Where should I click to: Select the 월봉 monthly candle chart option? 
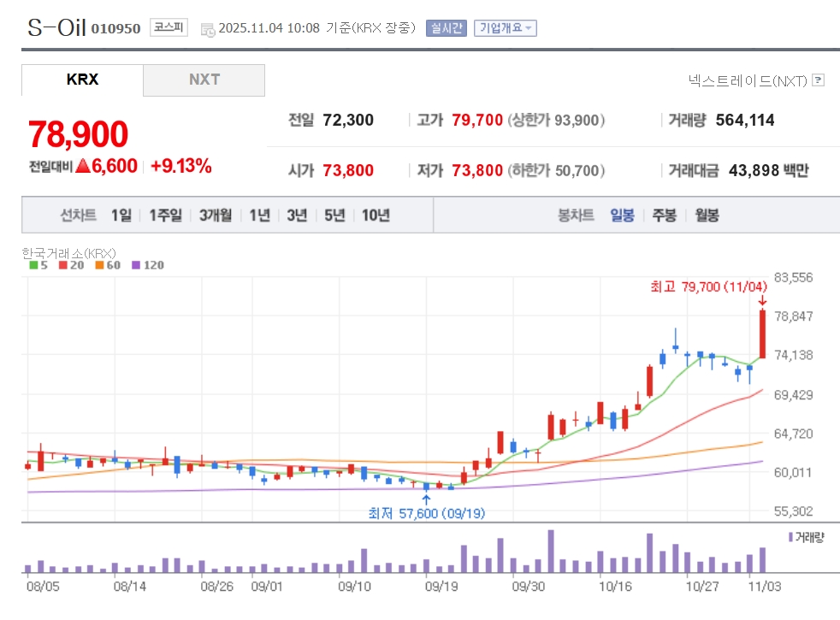pyautogui.click(x=707, y=216)
